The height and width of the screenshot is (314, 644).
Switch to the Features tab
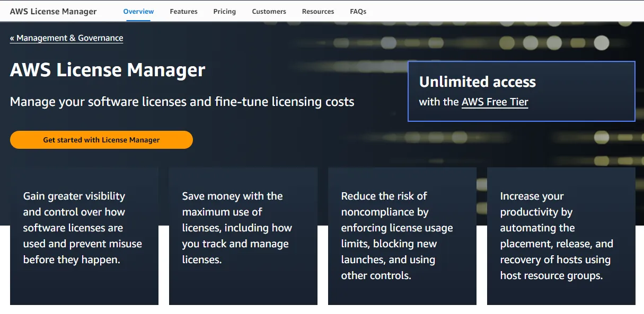point(184,11)
